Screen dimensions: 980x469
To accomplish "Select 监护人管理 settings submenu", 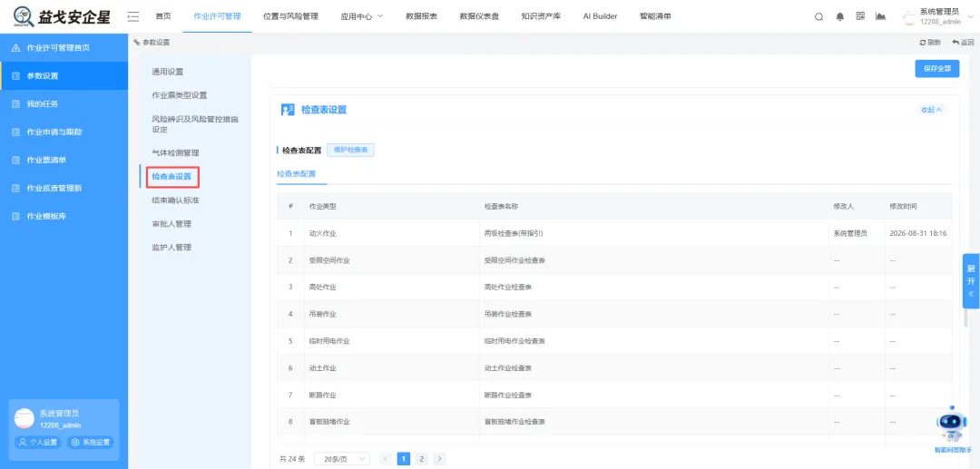I will tap(171, 248).
